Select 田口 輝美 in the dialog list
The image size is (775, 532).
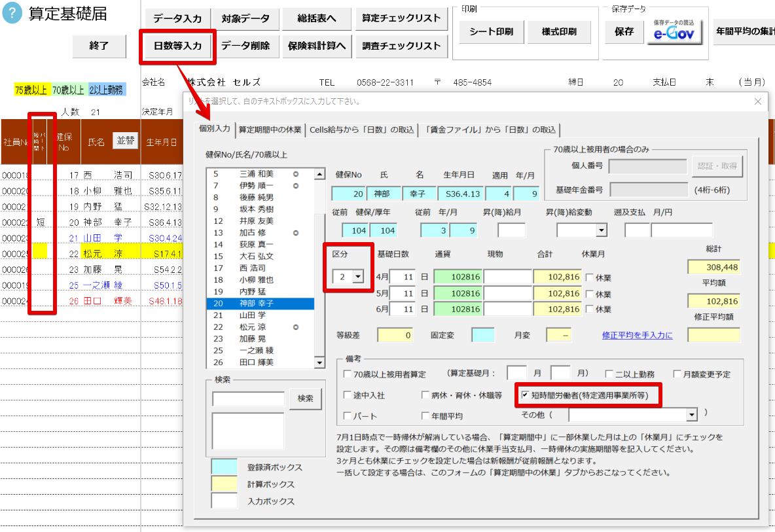click(x=260, y=362)
